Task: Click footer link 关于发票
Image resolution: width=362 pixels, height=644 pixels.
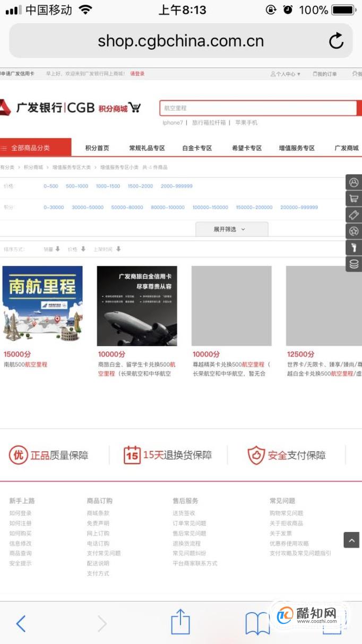Action: [281, 533]
